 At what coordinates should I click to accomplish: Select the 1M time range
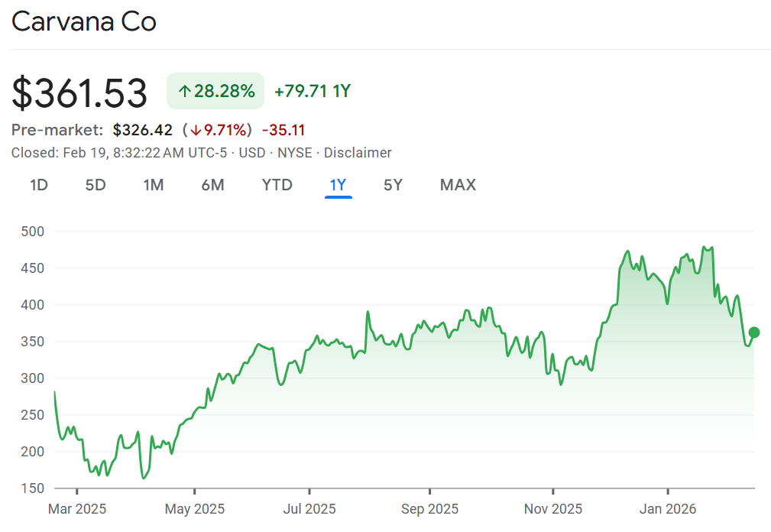coord(154,185)
